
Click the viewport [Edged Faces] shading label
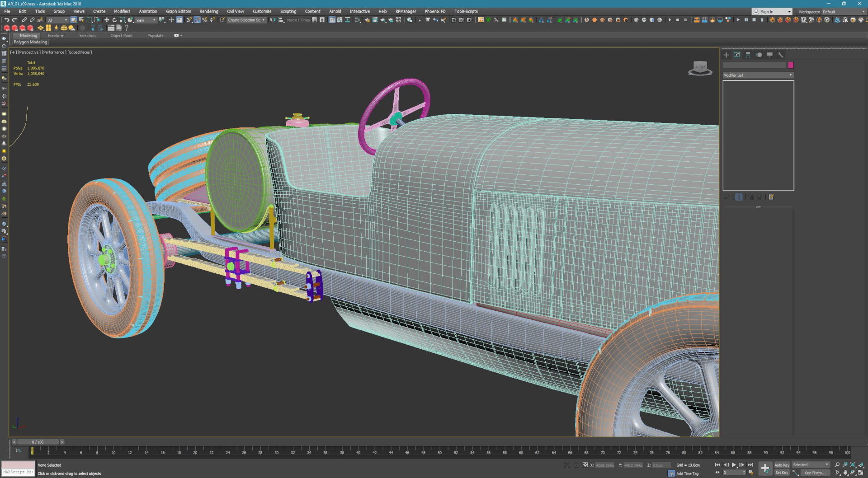click(x=80, y=52)
